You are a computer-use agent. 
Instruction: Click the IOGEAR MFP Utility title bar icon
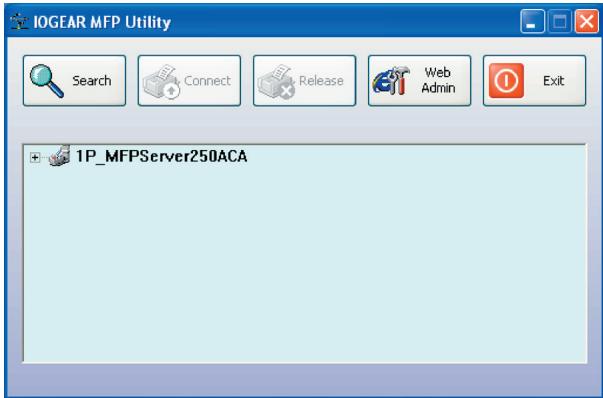[19, 22]
